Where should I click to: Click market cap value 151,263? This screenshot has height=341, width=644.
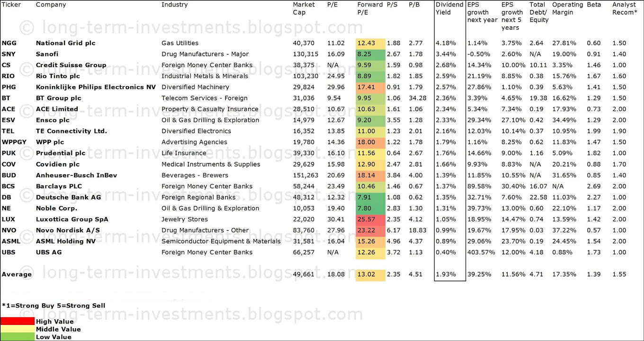[x=305, y=175]
